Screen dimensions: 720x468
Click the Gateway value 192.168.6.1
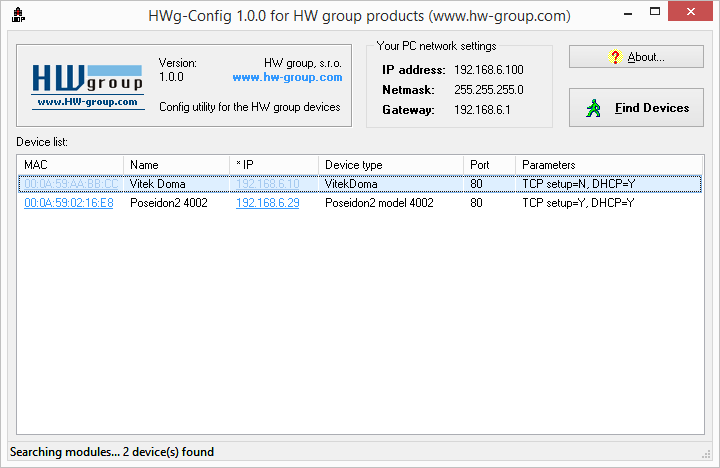482,110
